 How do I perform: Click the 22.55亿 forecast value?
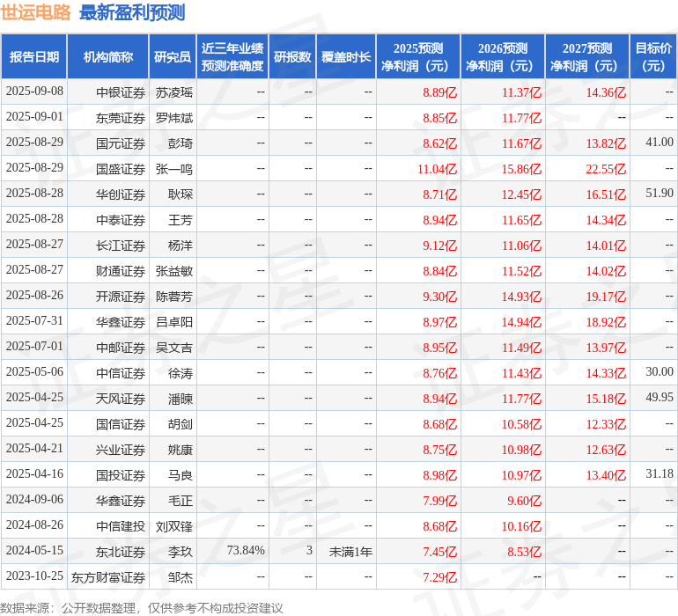coord(606,169)
